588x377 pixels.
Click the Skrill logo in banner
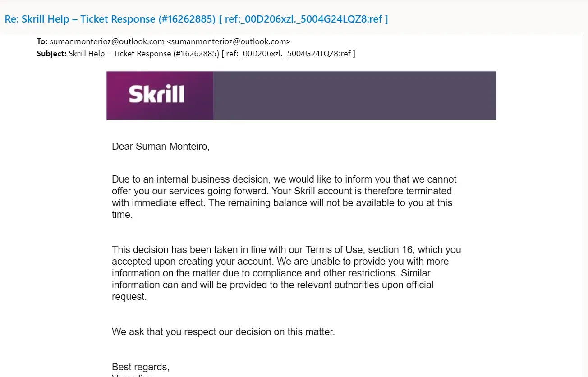(156, 95)
